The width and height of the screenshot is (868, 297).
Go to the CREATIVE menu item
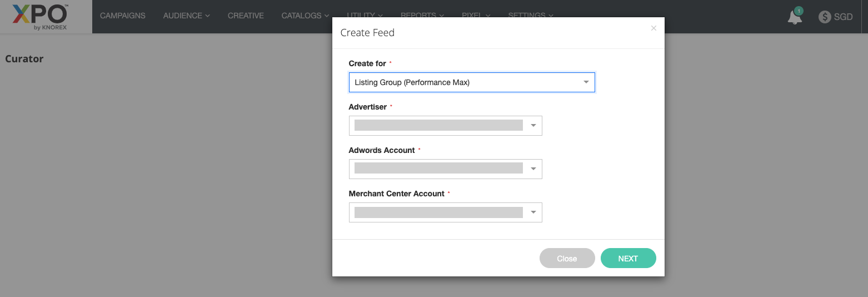pyautogui.click(x=246, y=16)
